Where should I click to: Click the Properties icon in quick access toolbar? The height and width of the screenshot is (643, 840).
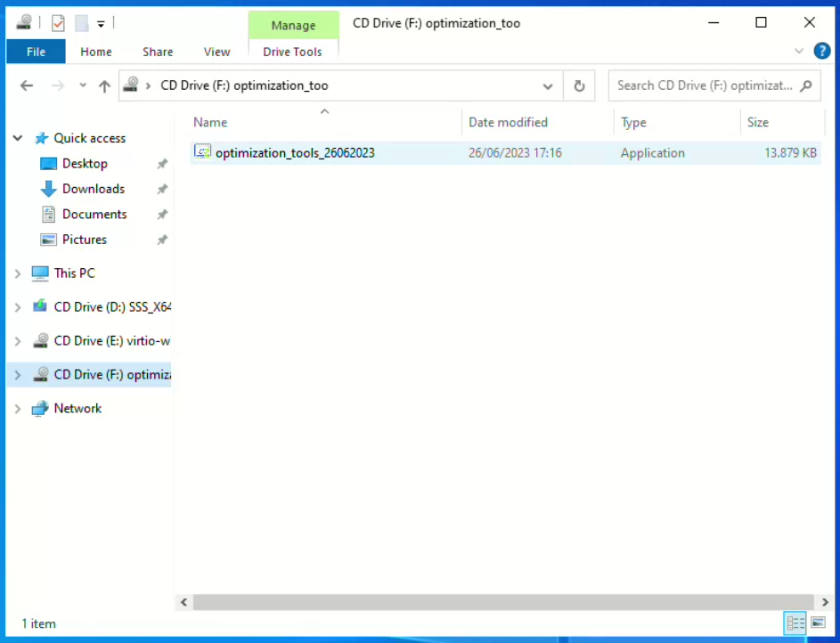[x=58, y=23]
